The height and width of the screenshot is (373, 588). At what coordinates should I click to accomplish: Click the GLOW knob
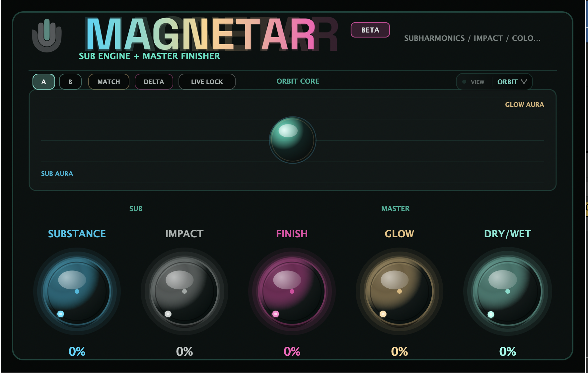(400, 291)
